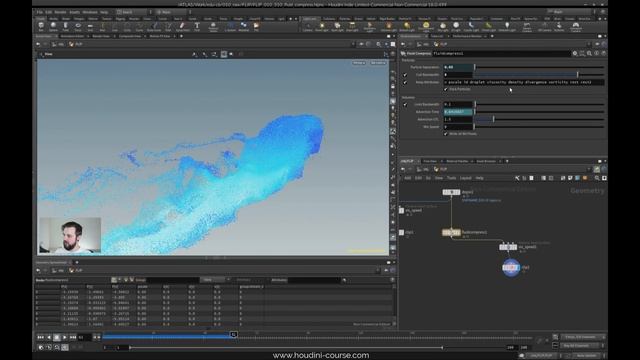Add a Spot Light from the shelf
Viewport: 640px width, 360px height.
coord(337,27)
